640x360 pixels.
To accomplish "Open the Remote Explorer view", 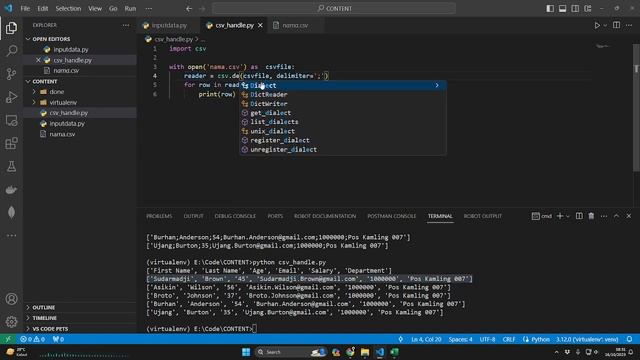I will [11, 120].
